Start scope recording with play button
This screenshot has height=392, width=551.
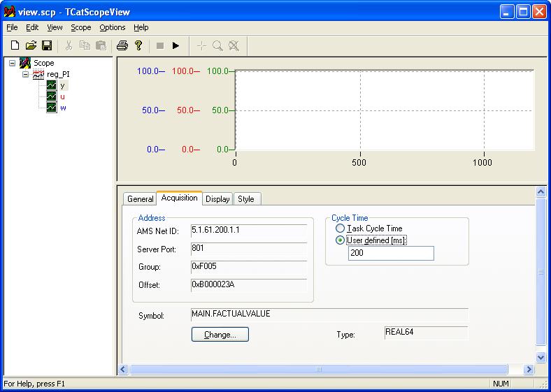click(x=176, y=45)
